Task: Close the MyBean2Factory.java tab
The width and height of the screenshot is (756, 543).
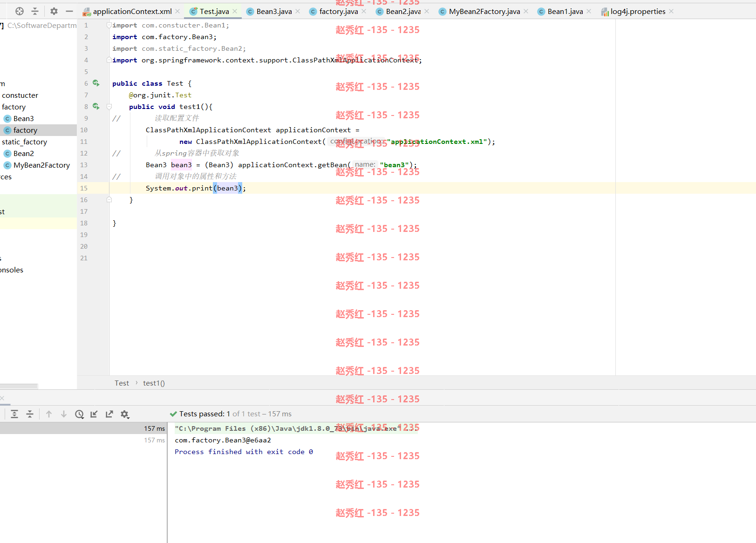Action: point(526,11)
